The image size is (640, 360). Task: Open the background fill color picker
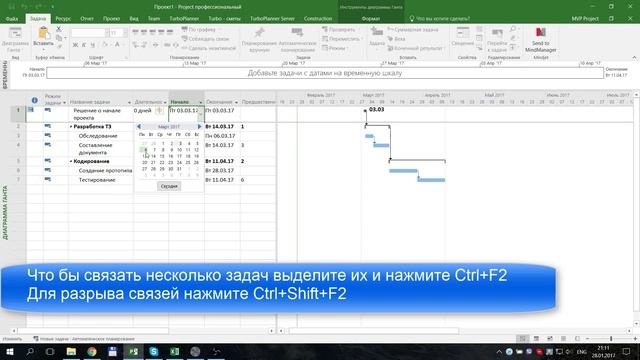(x=105, y=45)
